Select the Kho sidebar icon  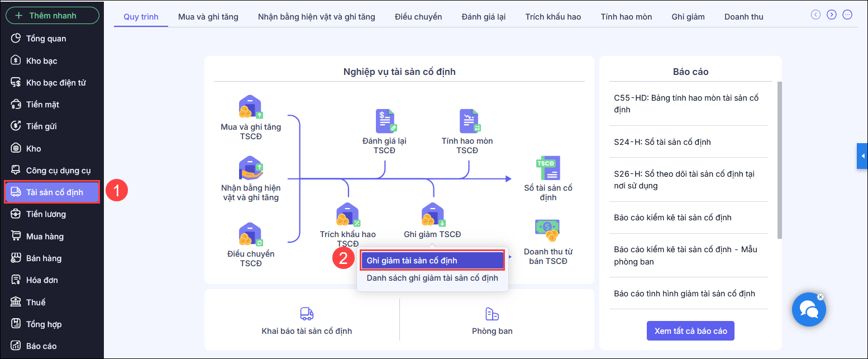16,148
